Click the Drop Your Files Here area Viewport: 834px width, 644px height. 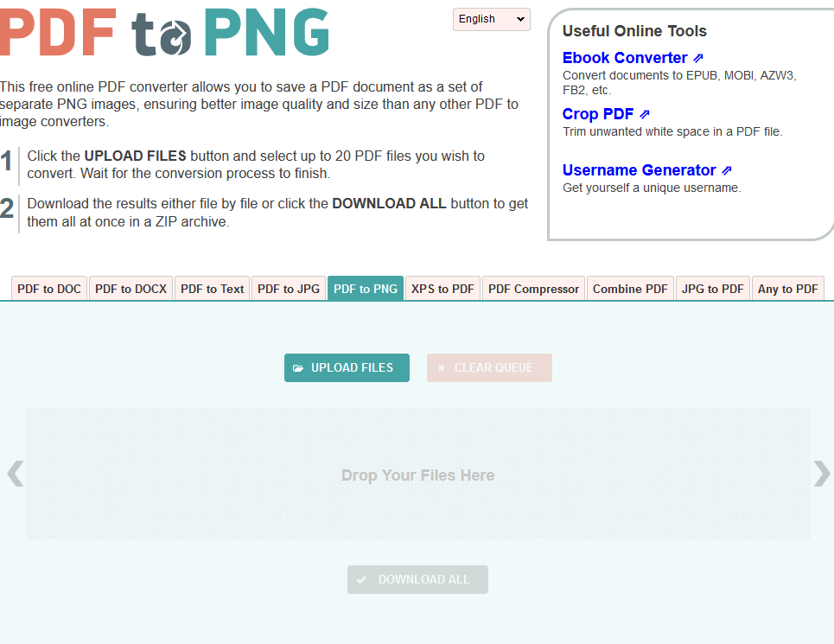click(417, 474)
